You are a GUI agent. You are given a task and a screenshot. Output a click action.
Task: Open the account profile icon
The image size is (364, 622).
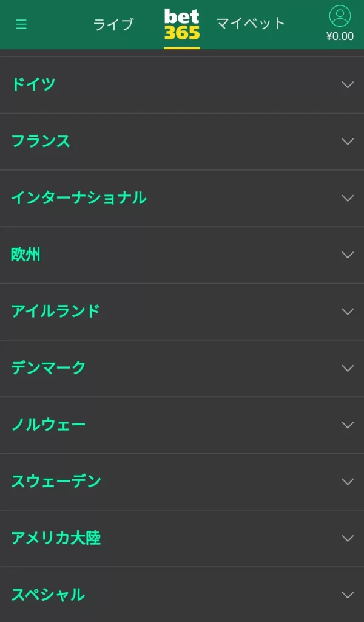pos(340,16)
